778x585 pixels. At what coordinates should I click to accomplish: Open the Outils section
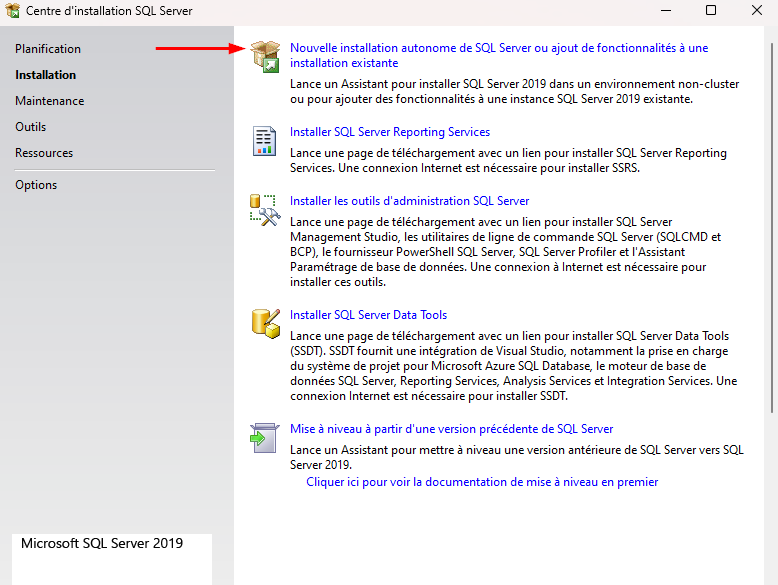click(x=31, y=127)
